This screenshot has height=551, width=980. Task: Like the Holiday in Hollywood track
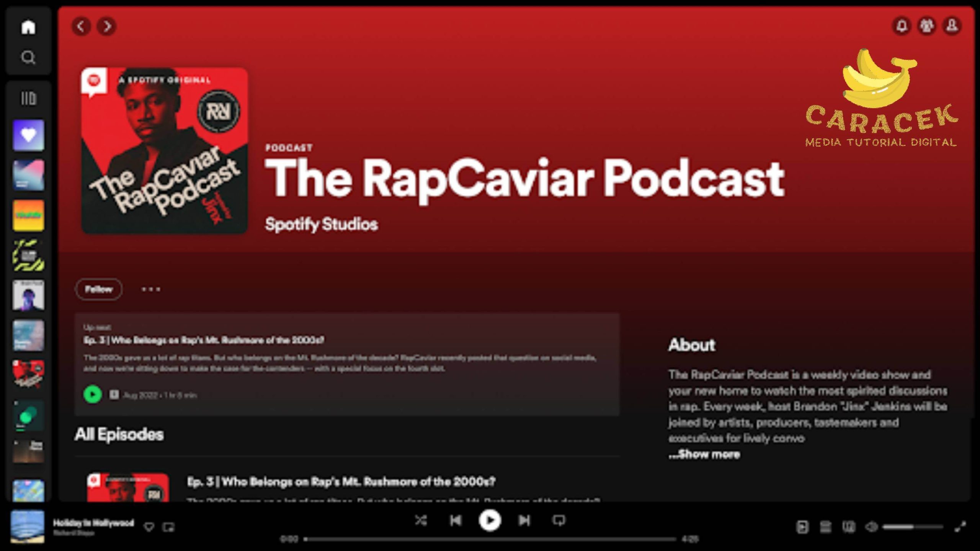point(149,527)
